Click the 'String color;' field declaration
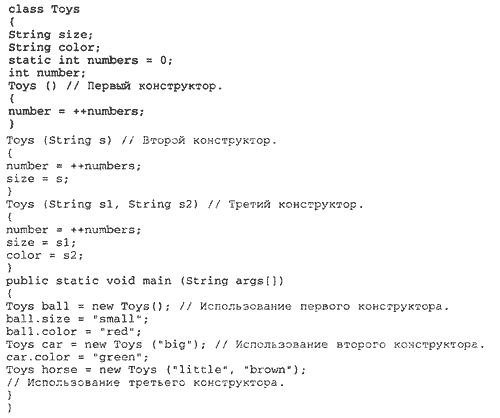 pos(54,47)
